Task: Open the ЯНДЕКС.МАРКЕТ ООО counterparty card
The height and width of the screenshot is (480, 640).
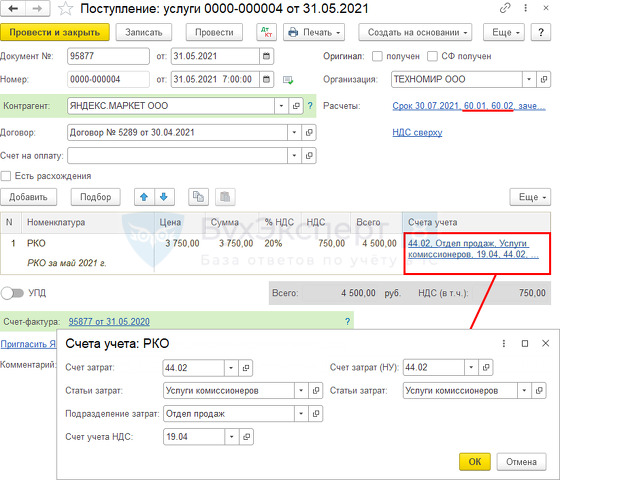Action: (x=296, y=106)
